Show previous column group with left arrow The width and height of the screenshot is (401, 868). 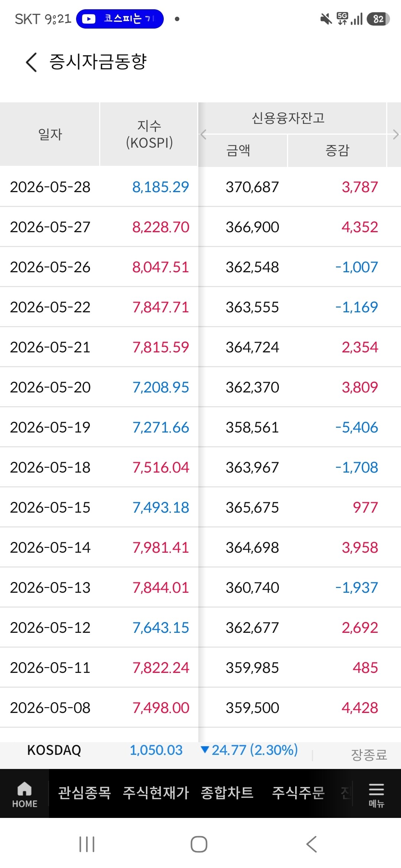click(x=203, y=135)
